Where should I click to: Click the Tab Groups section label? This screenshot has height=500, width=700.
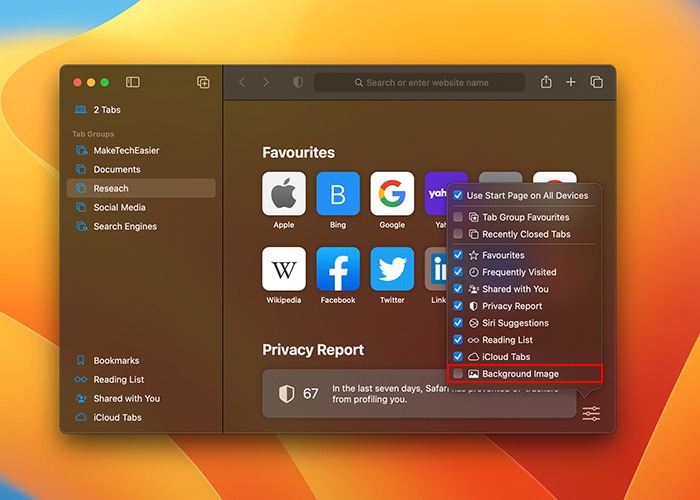[x=93, y=134]
